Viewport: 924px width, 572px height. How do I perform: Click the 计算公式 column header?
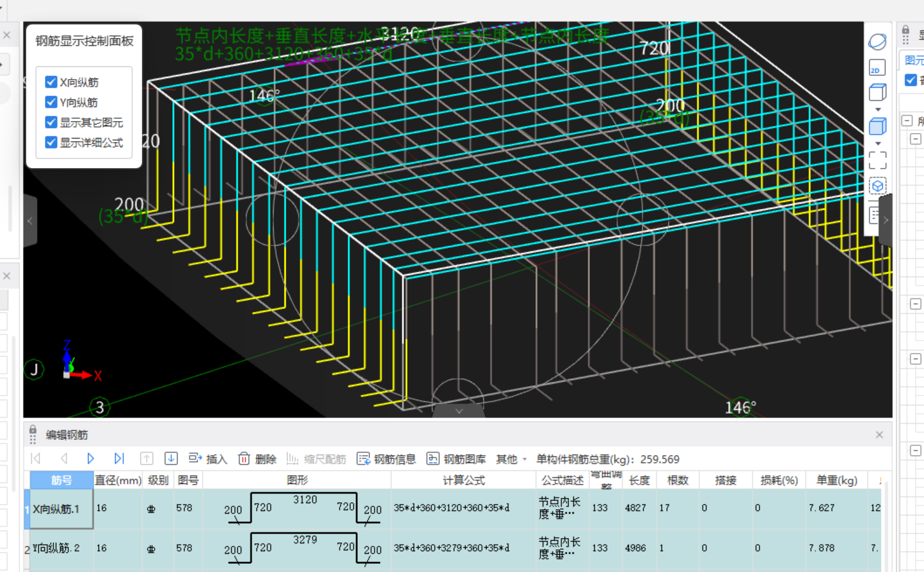(463, 480)
